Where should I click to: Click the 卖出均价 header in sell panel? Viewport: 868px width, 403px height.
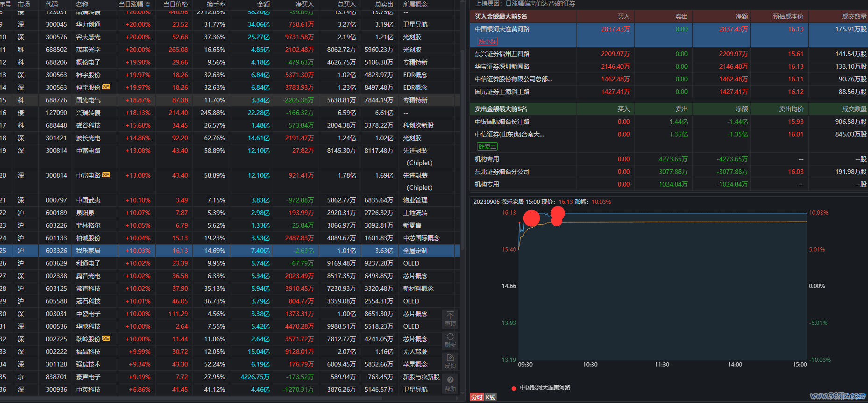tap(791, 109)
